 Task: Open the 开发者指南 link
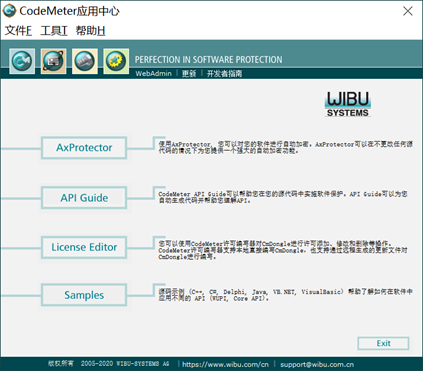pyautogui.click(x=224, y=73)
